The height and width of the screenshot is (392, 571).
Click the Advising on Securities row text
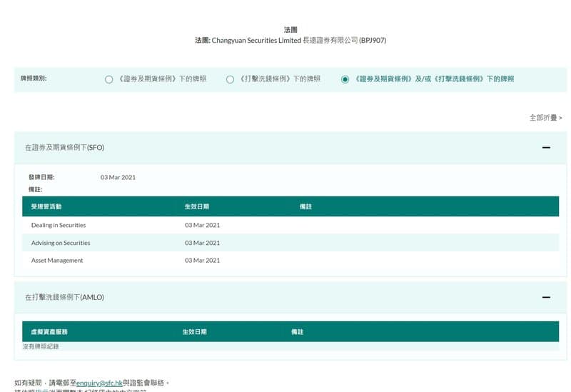point(61,243)
